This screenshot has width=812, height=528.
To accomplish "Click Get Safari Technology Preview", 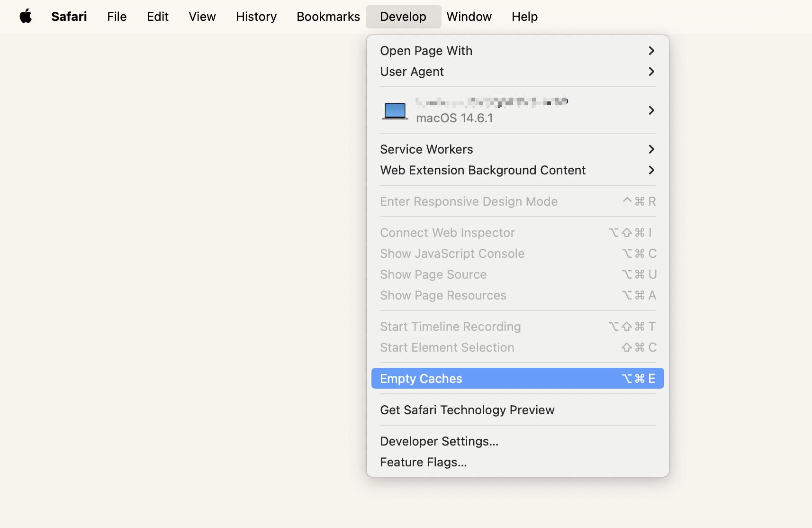I will click(518, 410).
